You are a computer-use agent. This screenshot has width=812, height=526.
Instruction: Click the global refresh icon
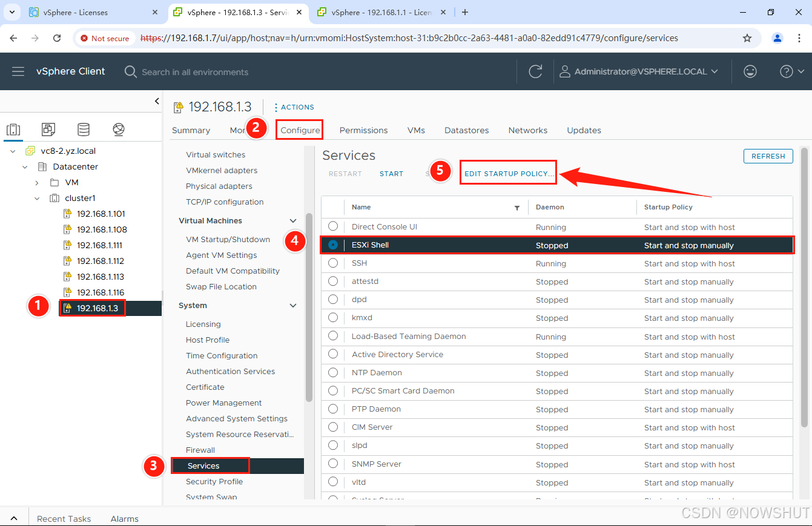[x=535, y=71]
